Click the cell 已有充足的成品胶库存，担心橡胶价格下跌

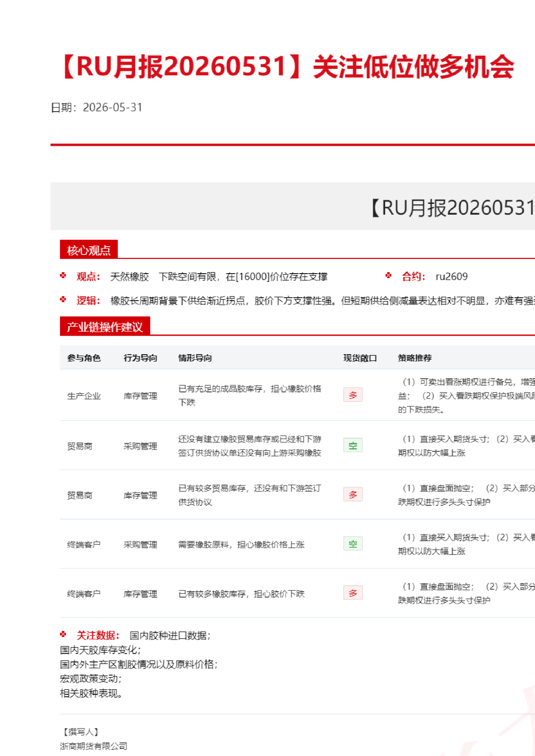250,395
